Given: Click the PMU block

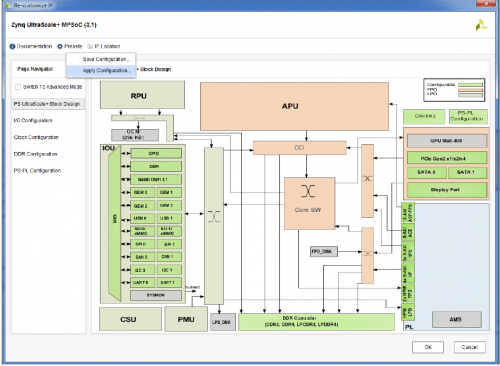Looking at the screenshot, I should tap(186, 319).
